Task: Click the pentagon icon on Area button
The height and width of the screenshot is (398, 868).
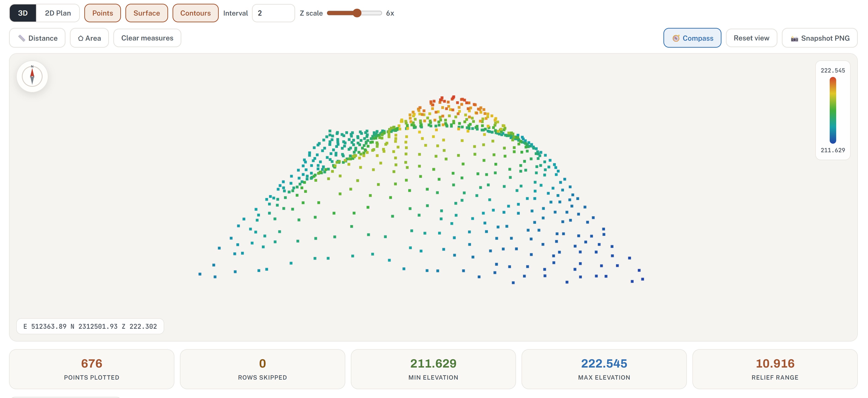Action: tap(81, 38)
